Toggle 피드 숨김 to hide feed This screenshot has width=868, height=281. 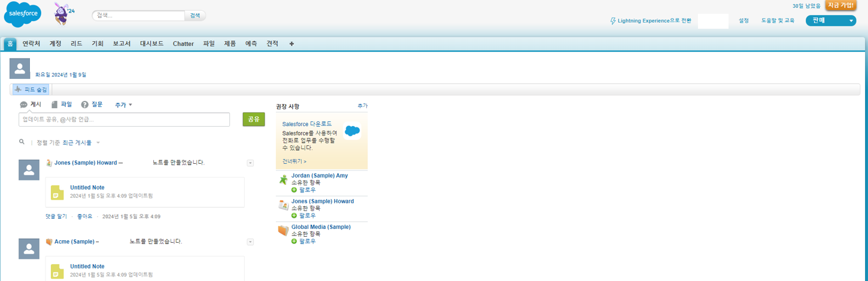[31, 90]
